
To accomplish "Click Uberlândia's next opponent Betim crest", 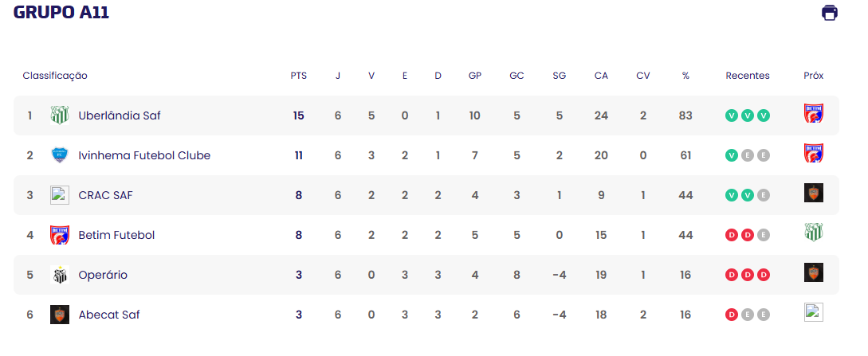I will pyautogui.click(x=813, y=113).
